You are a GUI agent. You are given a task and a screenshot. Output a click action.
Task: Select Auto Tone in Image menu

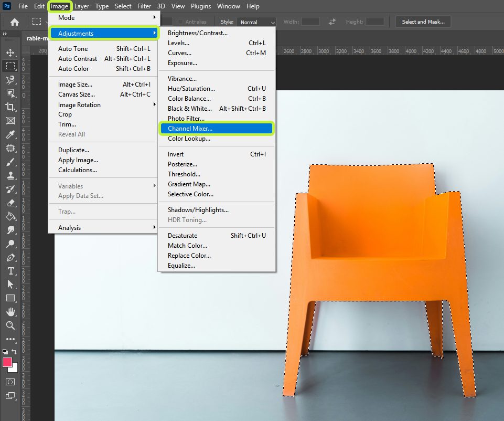point(103,49)
